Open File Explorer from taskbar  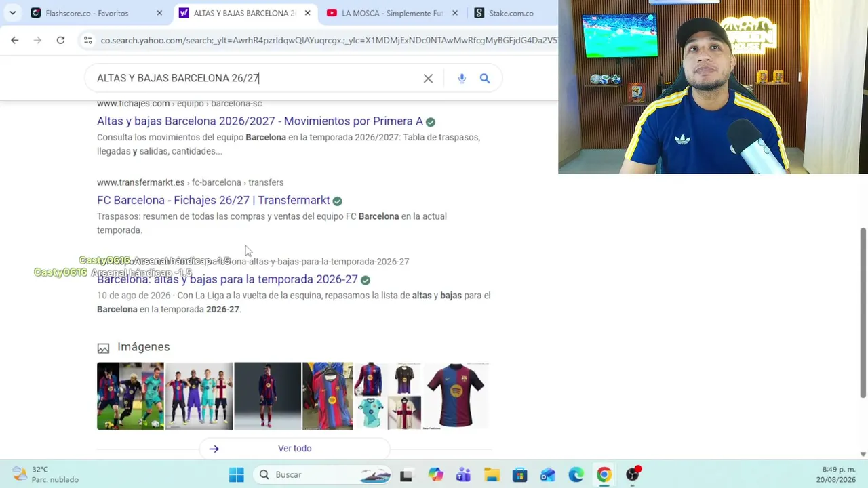[x=492, y=475]
